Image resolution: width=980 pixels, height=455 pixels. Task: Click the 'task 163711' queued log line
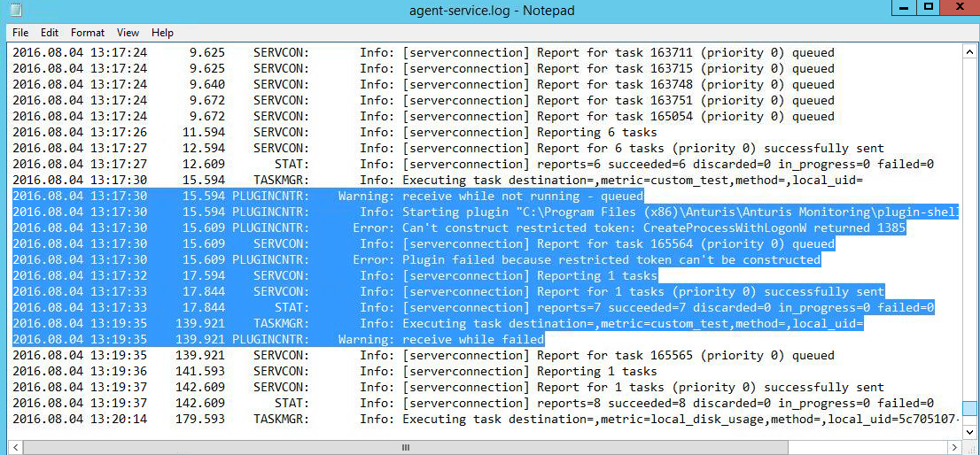click(x=424, y=52)
